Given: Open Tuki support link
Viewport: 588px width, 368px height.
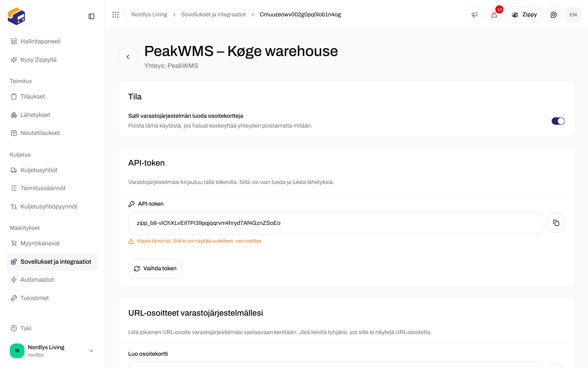Looking at the screenshot, I should [52, 328].
